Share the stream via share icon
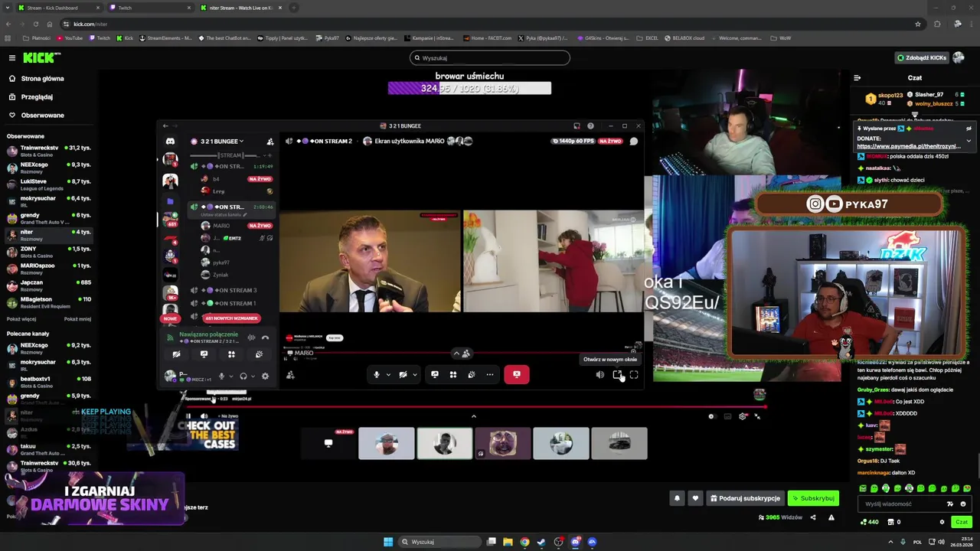Viewport: 980px width, 551px height. [813, 517]
